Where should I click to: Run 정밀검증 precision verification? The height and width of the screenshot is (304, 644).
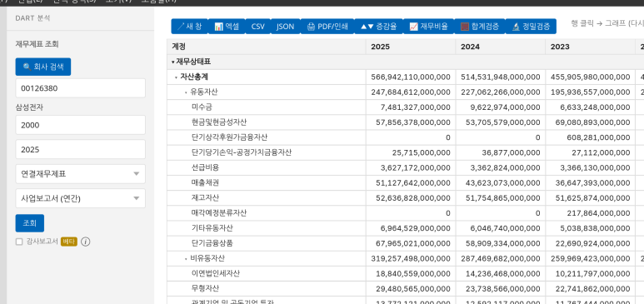tap(531, 27)
